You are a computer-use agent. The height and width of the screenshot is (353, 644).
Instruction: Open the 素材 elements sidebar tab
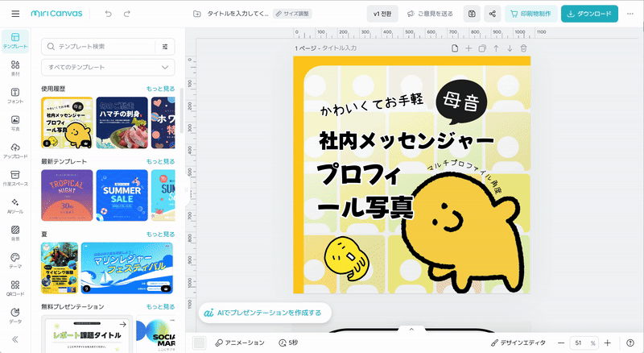pos(14,70)
